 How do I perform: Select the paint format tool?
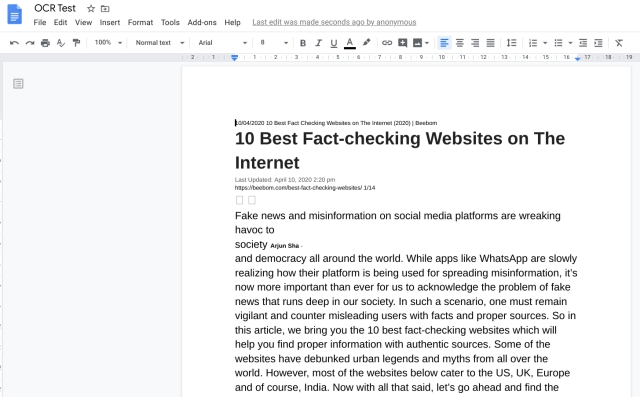click(76, 42)
